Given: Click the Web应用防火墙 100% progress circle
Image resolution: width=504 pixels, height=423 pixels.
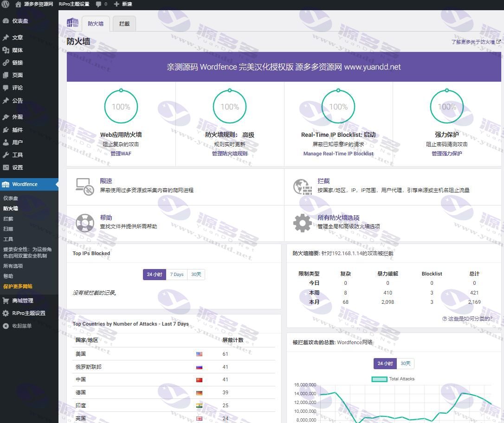Looking at the screenshot, I should (x=121, y=106).
